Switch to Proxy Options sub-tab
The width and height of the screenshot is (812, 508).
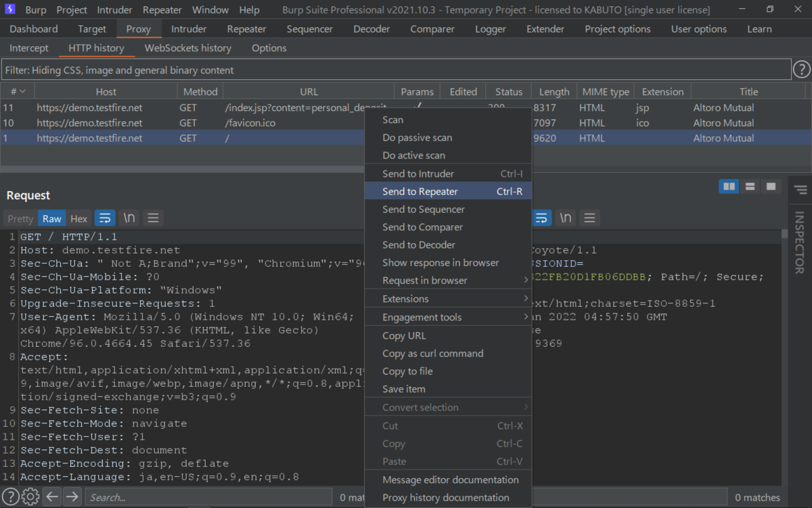pyautogui.click(x=269, y=48)
